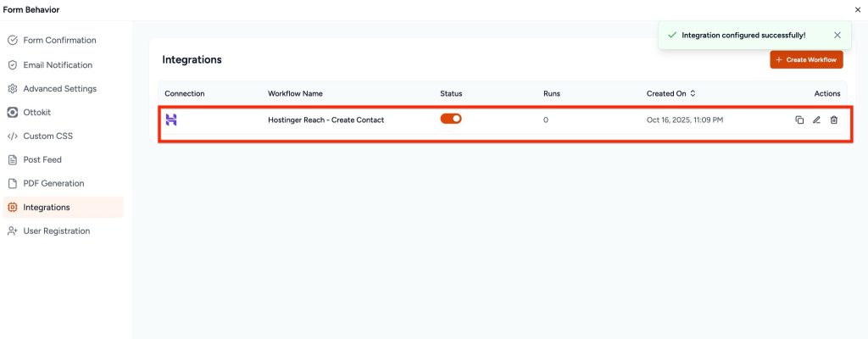Screen dimensions: 868x339
Task: Click the Hostinger Reach connection logo
Action: click(171, 119)
